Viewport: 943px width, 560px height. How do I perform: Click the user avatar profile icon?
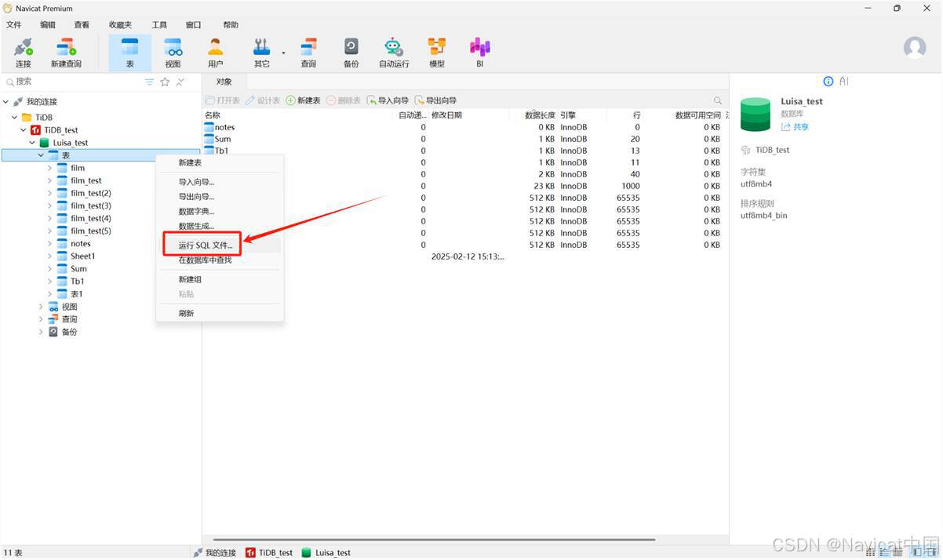pyautogui.click(x=915, y=48)
